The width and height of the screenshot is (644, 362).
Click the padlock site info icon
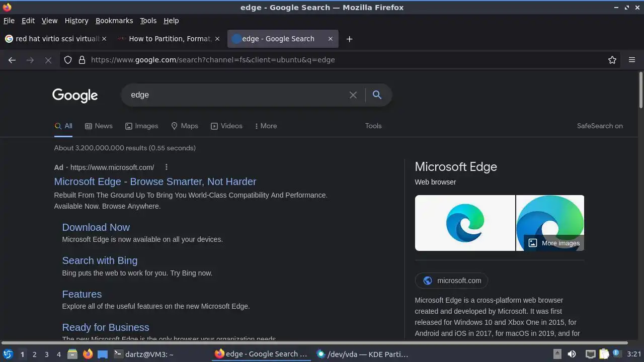tap(82, 60)
